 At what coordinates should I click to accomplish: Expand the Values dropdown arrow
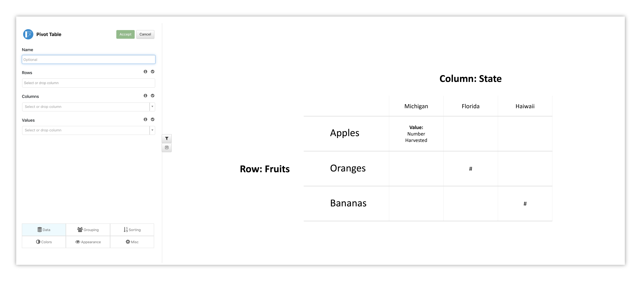pos(152,130)
